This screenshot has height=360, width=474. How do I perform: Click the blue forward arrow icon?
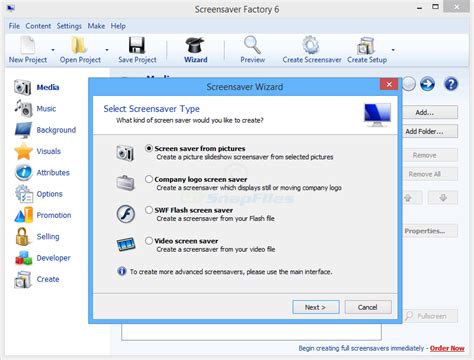coord(427,84)
